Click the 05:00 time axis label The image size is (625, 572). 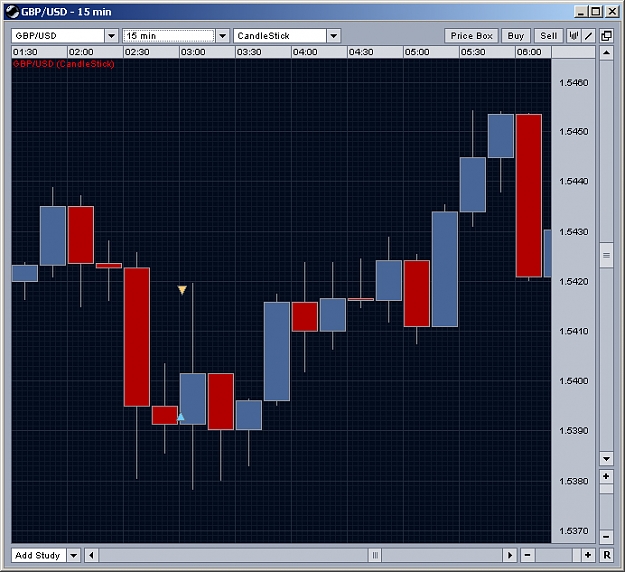[x=417, y=52]
